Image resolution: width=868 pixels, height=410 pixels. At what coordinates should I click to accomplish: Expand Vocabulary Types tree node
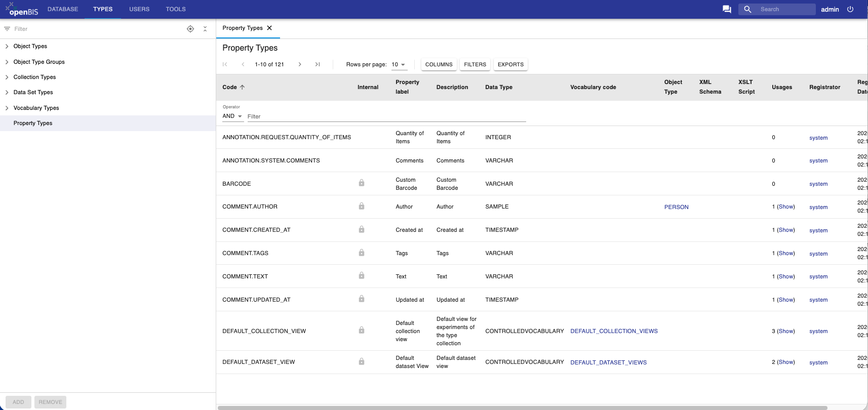click(x=7, y=108)
